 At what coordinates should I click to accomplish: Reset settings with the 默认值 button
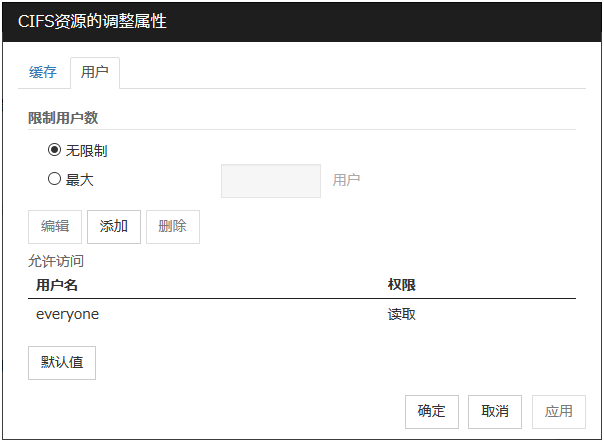coord(62,362)
